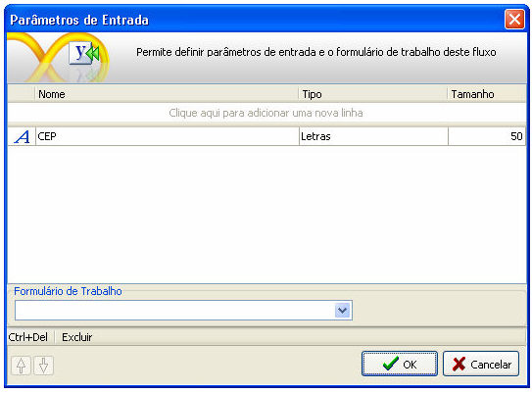Confirm with the OK button

pos(400,364)
